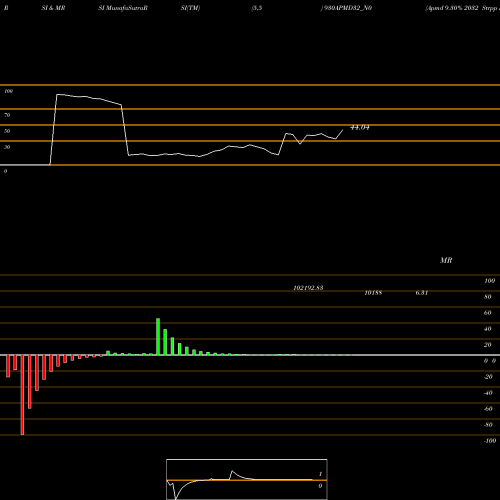This screenshot has width=500, height=500.
Task: Click the mini overview chart at bottom
Action: pyautogui.click(x=247, y=479)
